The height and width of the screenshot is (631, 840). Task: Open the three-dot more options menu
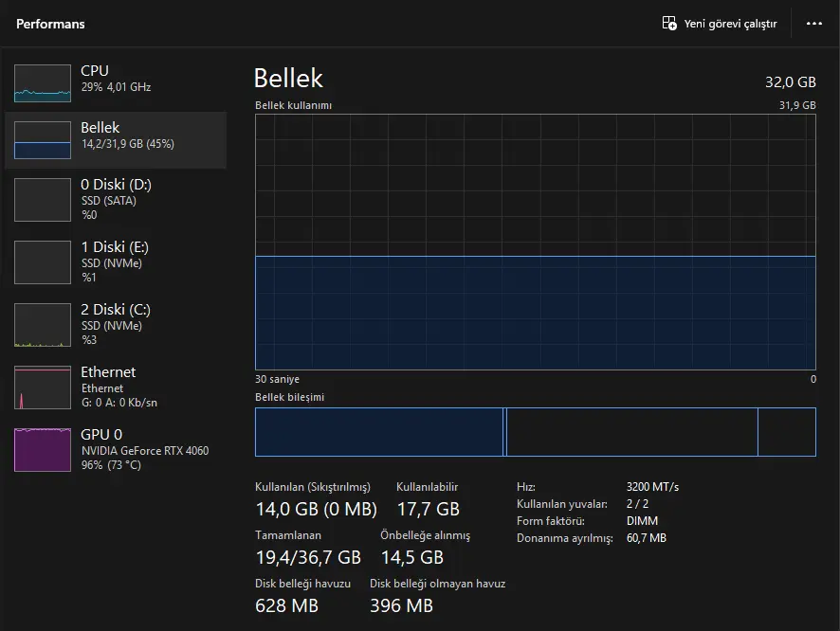(813, 24)
